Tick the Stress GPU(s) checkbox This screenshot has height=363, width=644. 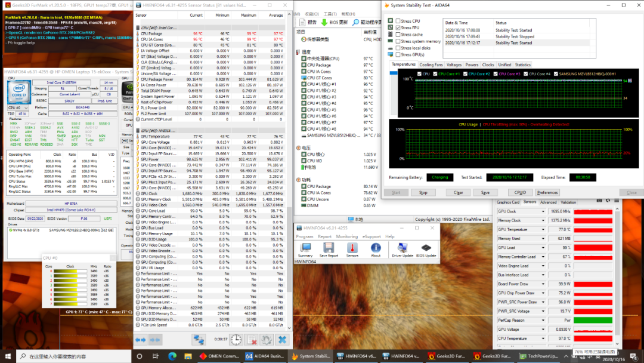coord(398,55)
